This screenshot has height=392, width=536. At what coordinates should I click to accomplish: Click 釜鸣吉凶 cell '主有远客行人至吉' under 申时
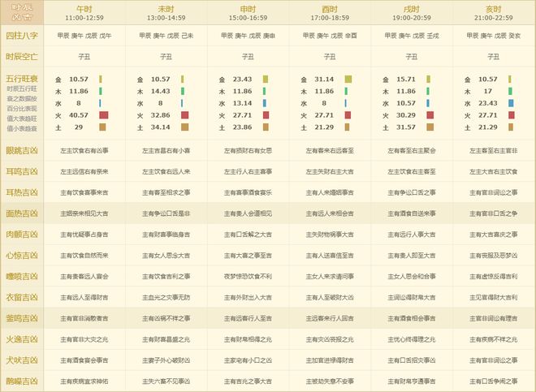[248, 318]
